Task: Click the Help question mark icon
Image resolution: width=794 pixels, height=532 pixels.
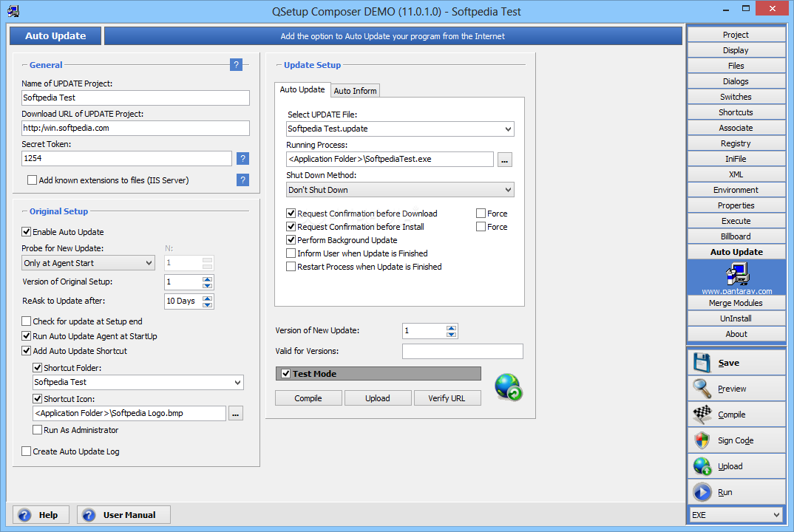Action: tap(24, 515)
